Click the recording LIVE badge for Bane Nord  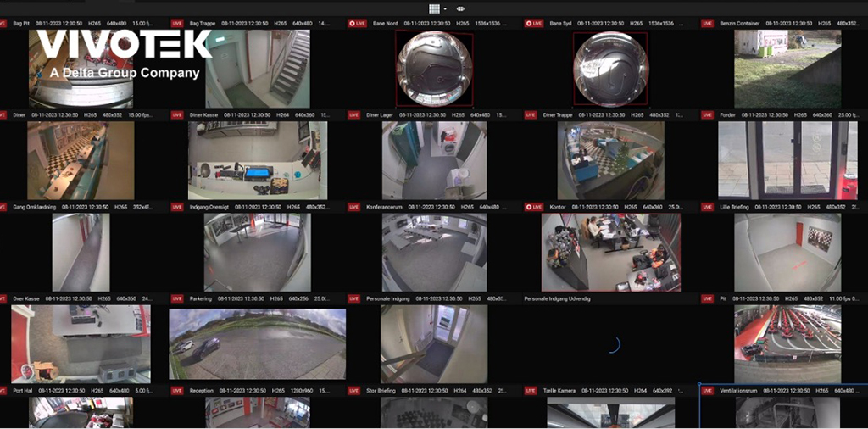[357, 23]
